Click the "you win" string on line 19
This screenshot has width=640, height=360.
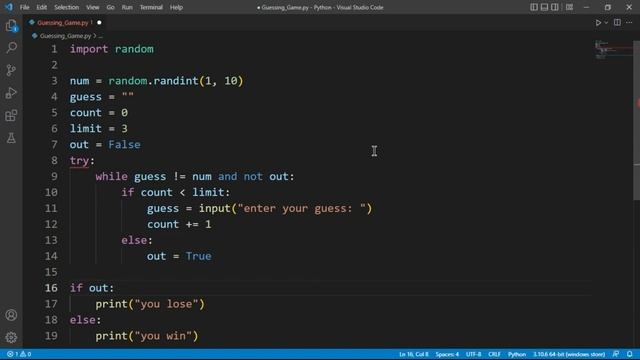point(163,336)
